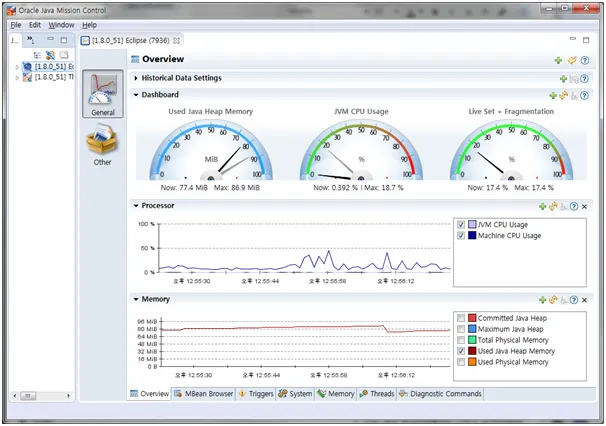
Task: Enable Used Physical Memory checkbox
Action: [x=461, y=362]
